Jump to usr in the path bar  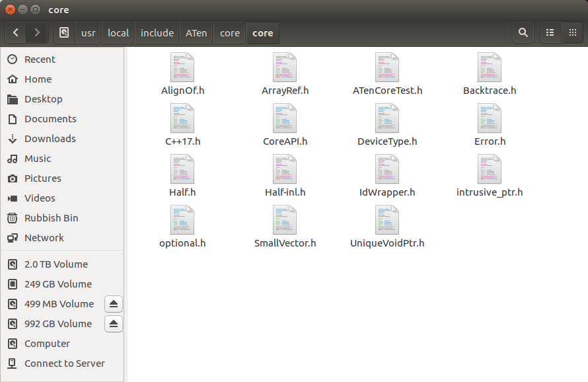[x=88, y=32]
